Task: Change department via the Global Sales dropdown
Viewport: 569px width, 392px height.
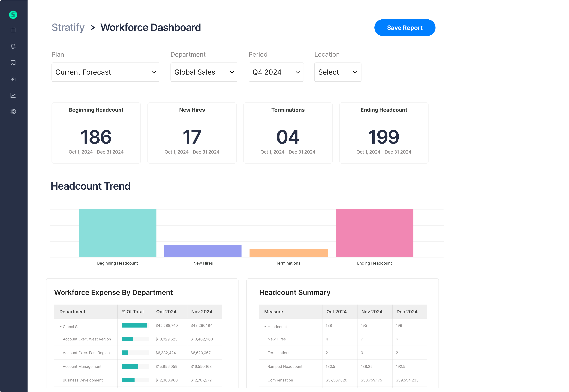Action: [204, 72]
